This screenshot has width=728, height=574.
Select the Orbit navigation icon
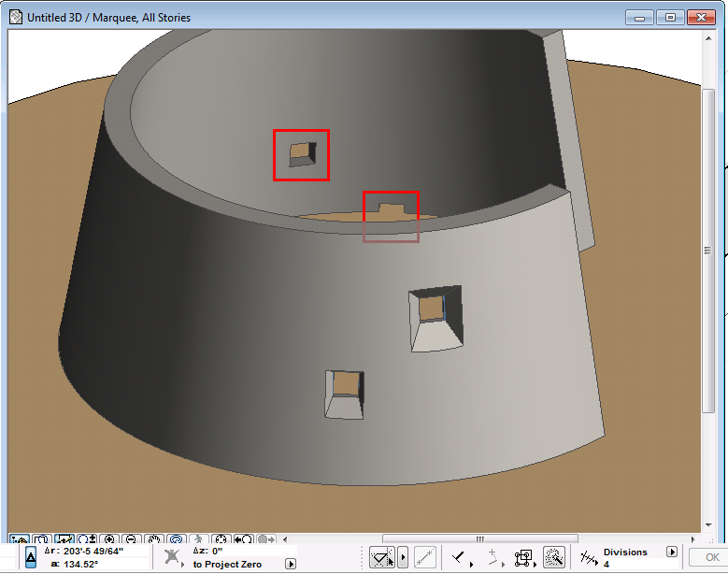click(x=176, y=539)
